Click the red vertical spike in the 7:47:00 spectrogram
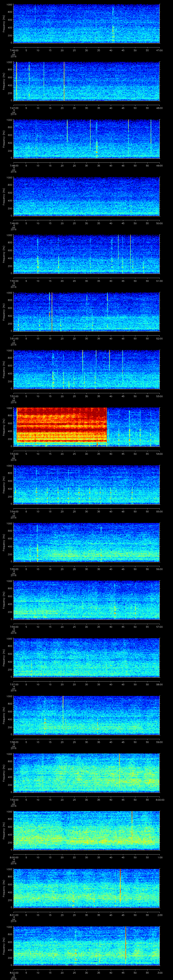This screenshot has height=980, width=173. (64, 81)
